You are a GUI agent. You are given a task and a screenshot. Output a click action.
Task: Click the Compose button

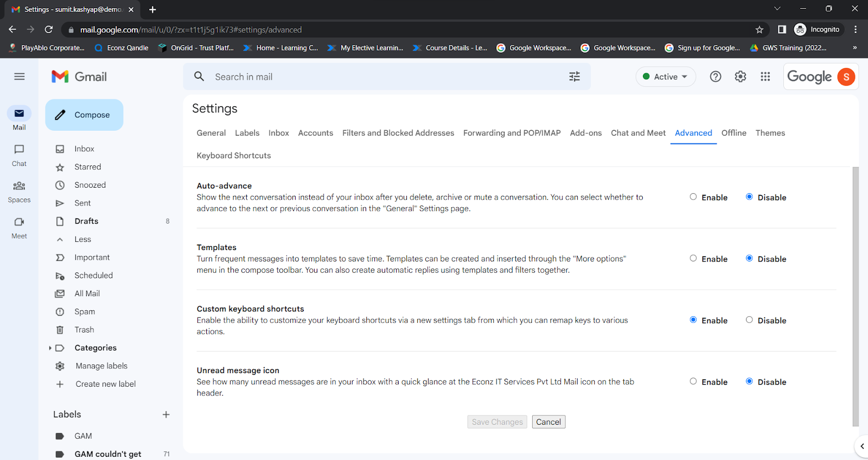84,115
